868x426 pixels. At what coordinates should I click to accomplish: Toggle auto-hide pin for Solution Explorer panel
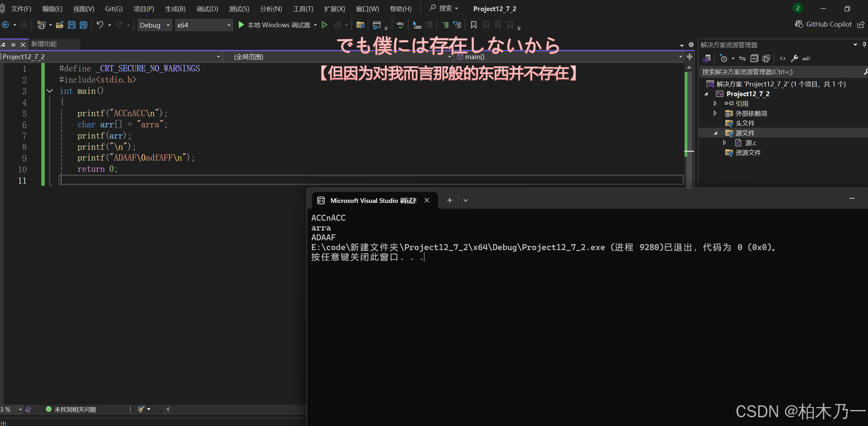(865, 45)
